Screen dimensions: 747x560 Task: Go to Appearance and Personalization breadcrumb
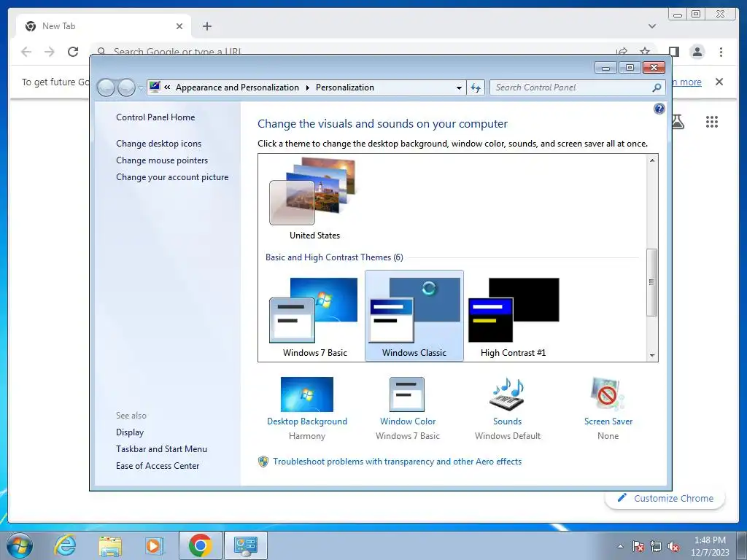click(x=237, y=87)
